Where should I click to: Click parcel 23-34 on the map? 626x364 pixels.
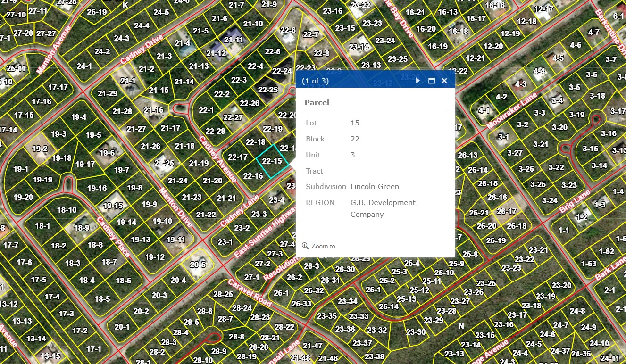pyautogui.click(x=347, y=301)
